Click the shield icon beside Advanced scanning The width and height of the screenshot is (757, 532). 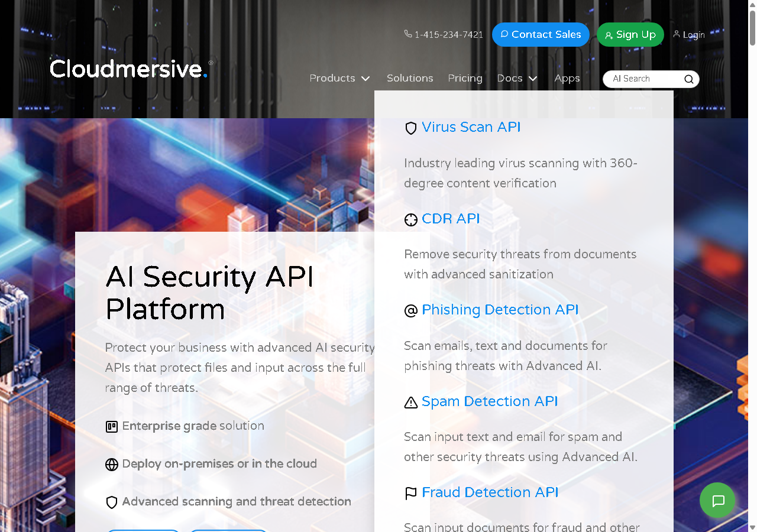pos(112,502)
